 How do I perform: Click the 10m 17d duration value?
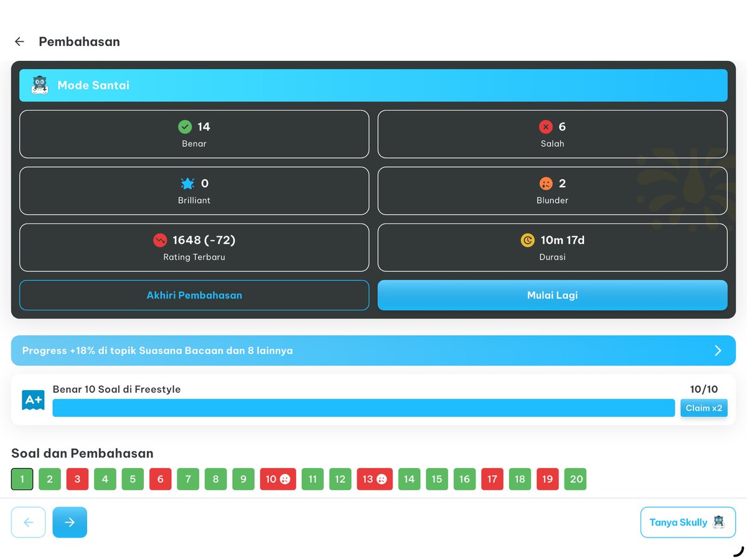[x=563, y=240]
